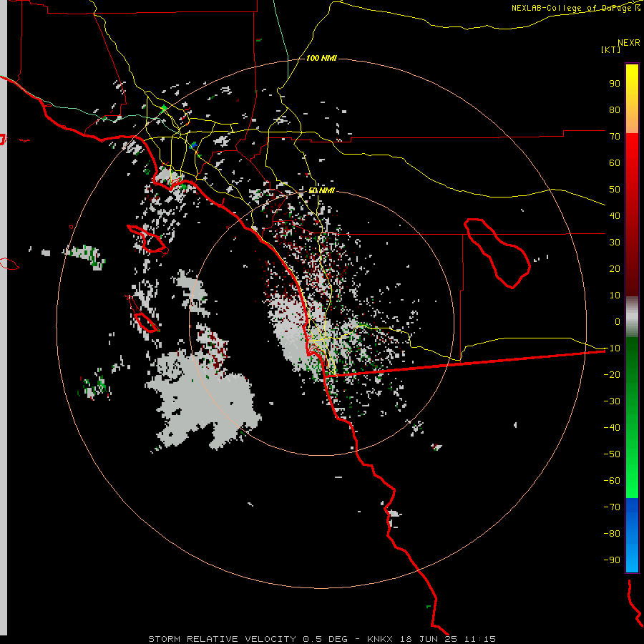Click the -50 scale label
This screenshot has width=644, height=644.
(x=612, y=454)
